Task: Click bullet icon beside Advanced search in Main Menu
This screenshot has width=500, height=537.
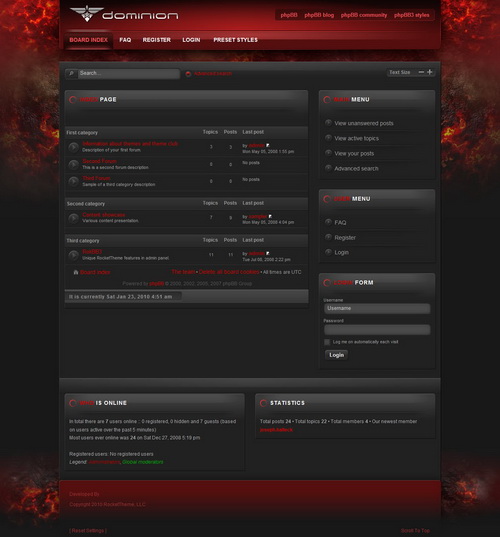Action: pos(328,168)
